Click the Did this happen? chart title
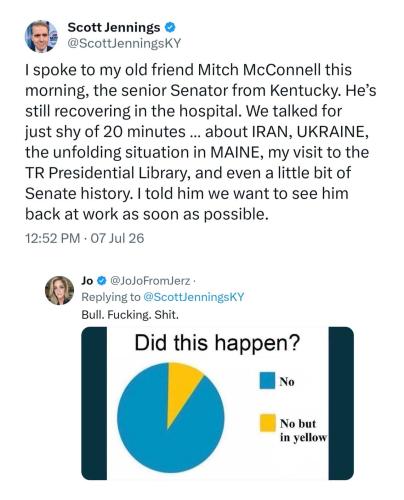 217,343
